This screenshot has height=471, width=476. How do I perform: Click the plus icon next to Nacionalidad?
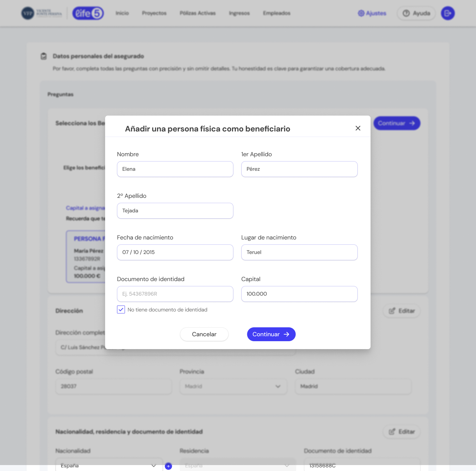tap(168, 466)
